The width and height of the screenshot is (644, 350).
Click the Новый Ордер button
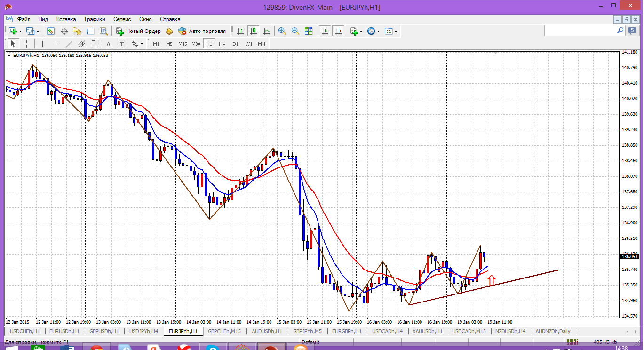139,31
